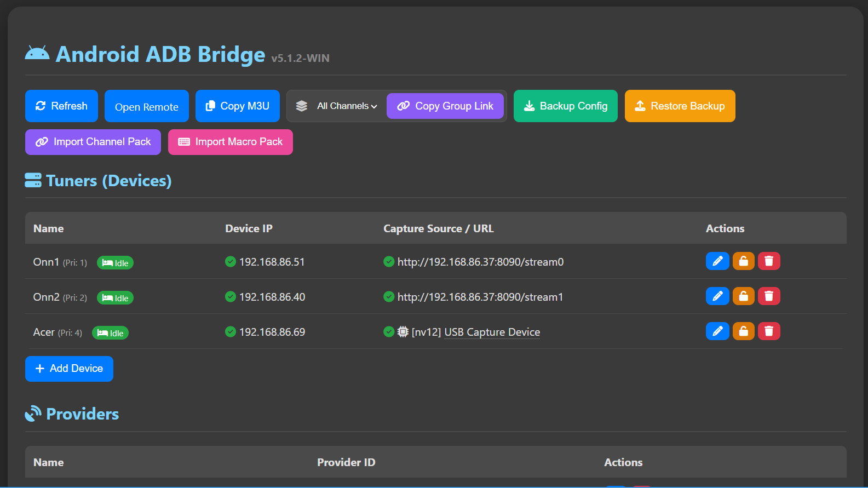Viewport: 868px width, 488px height.
Task: Add a new tuner device
Action: 69,369
